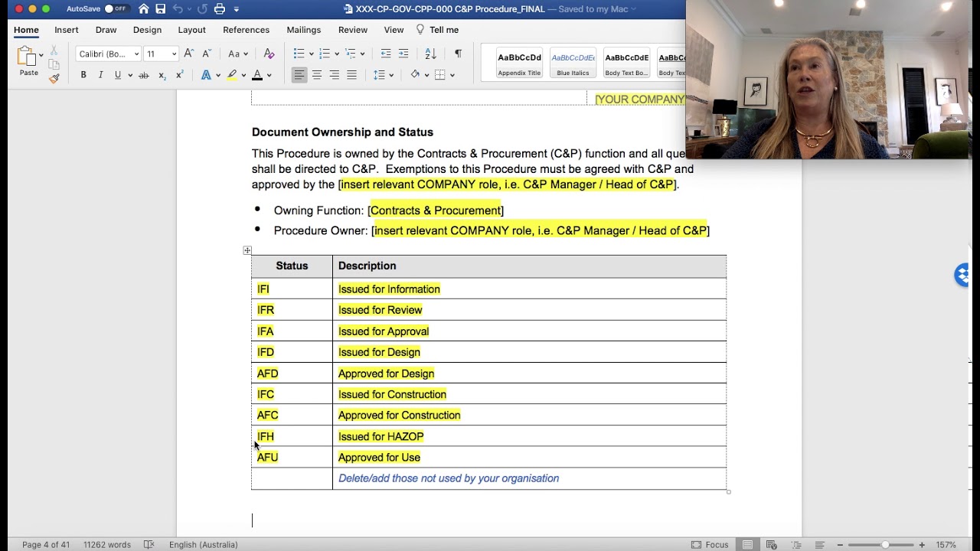Open the Layout ribbon tab
980x551 pixels.
click(x=191, y=30)
